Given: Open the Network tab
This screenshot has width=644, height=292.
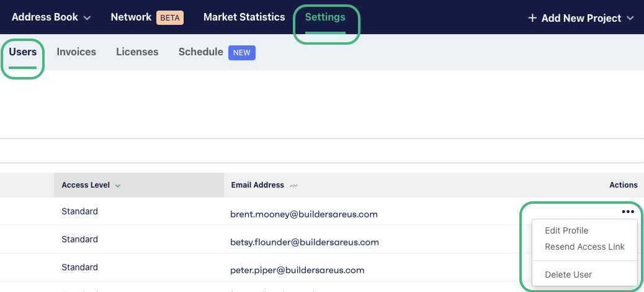Looking at the screenshot, I should click(x=131, y=17).
